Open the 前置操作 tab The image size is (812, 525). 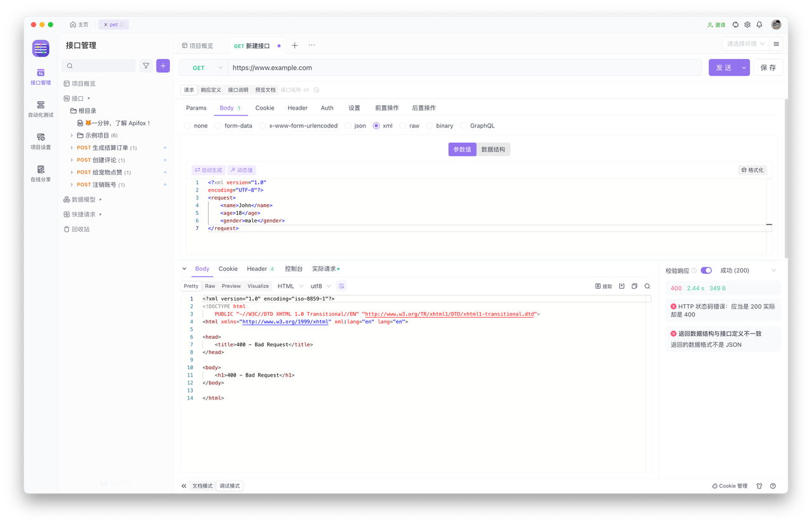pyautogui.click(x=387, y=108)
